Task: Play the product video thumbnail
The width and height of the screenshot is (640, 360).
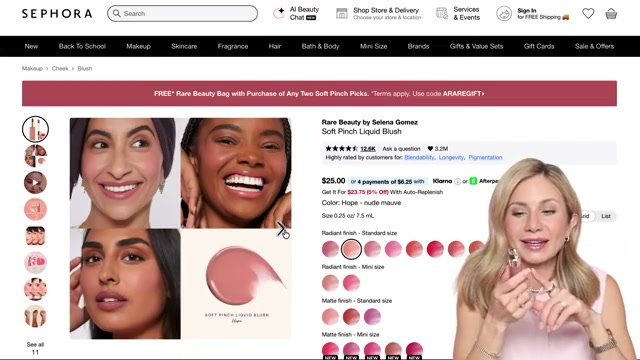Action: click(x=35, y=182)
